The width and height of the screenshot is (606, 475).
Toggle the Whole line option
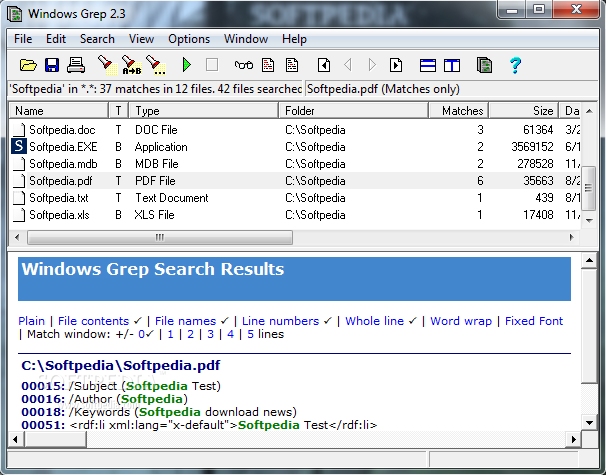tap(374, 321)
